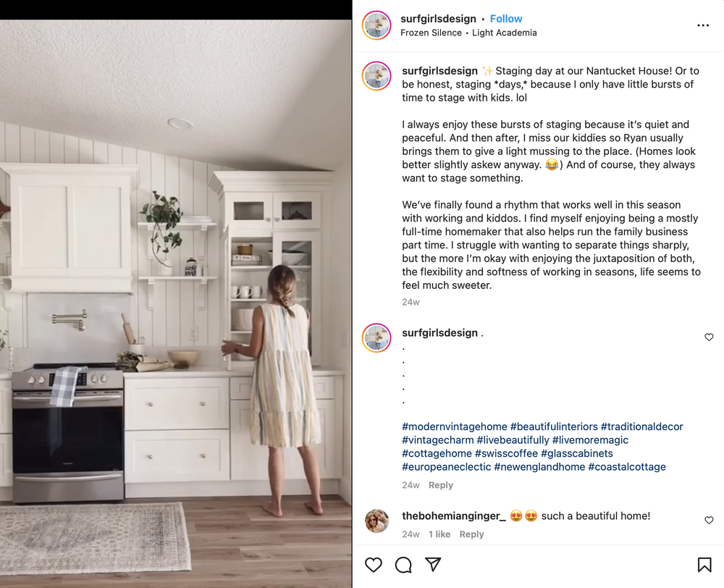This screenshot has width=724, height=588.
Task: Open the #glasscabinets hashtag
Action: pyautogui.click(x=577, y=453)
